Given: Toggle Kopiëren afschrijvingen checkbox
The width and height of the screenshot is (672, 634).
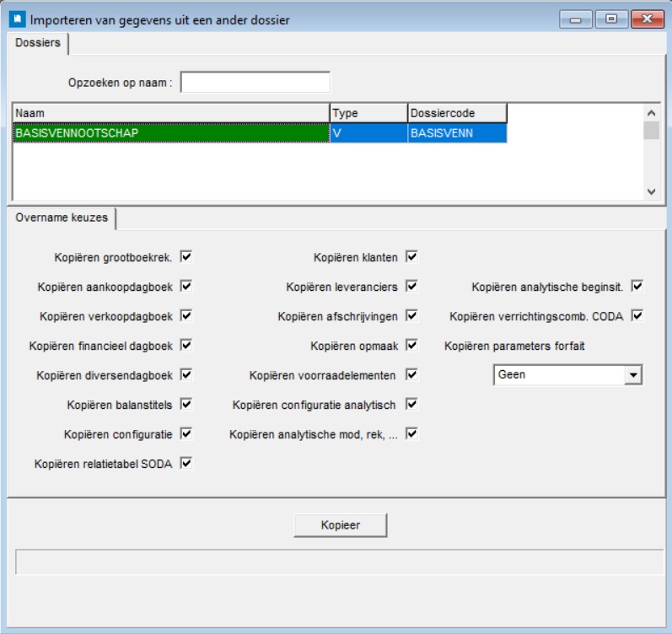Looking at the screenshot, I should pyautogui.click(x=411, y=316).
